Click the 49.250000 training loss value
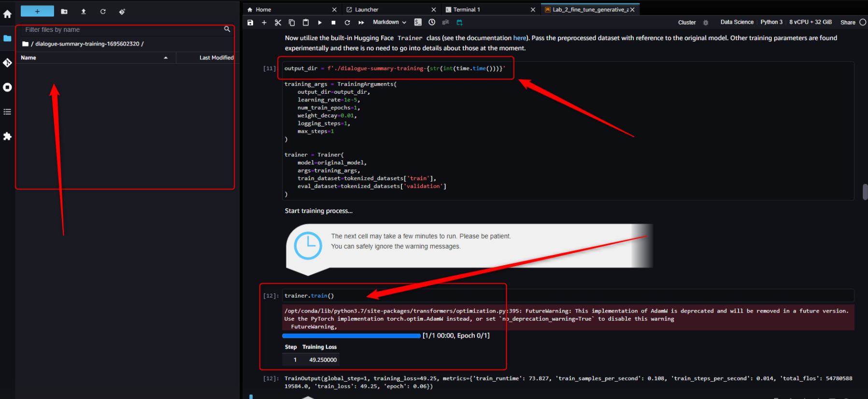Screen dimensions: 868x399 (x=323, y=360)
